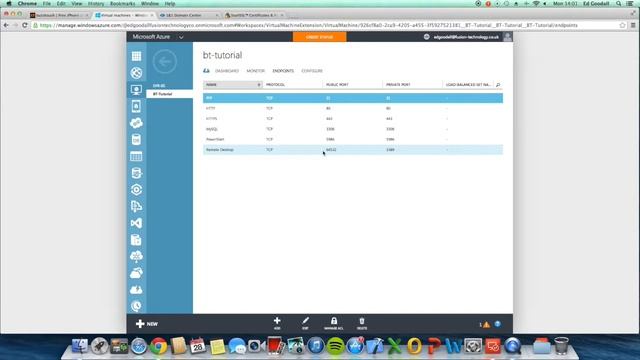Select BT-Tutorial in the VM list
The height and width of the screenshot is (360, 640).
pos(169,94)
